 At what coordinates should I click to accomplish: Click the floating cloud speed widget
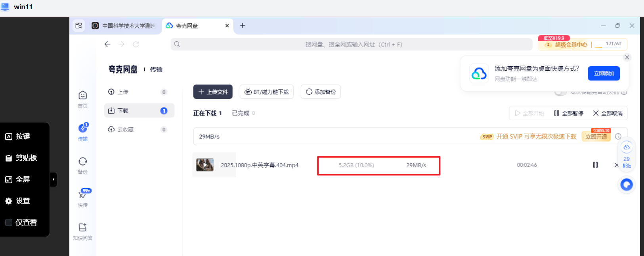(x=627, y=155)
